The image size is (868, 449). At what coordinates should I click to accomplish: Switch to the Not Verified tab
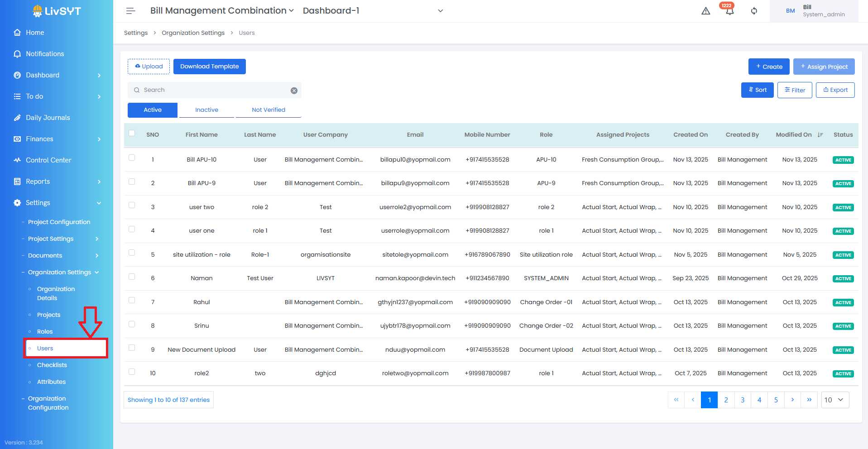(x=269, y=110)
